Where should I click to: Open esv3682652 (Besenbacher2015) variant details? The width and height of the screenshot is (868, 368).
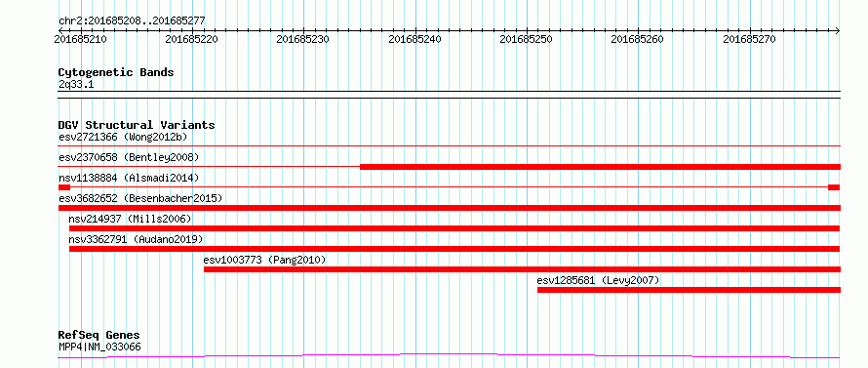[x=140, y=198]
